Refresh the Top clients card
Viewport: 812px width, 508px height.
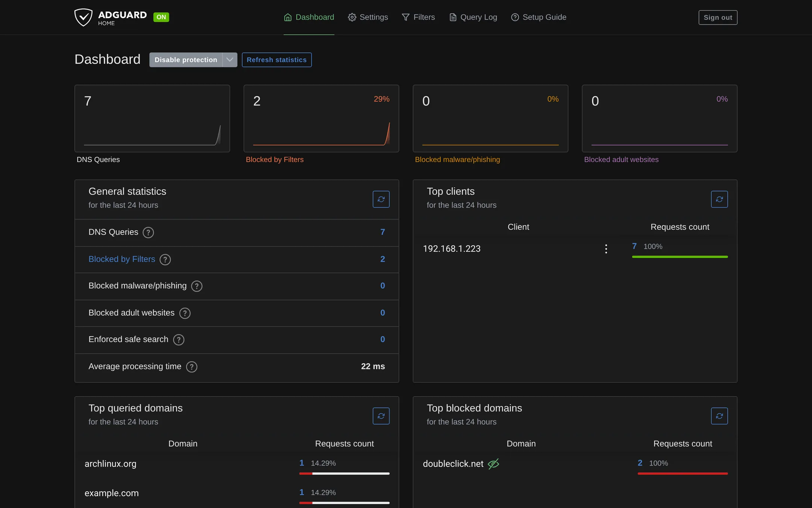coord(719,199)
